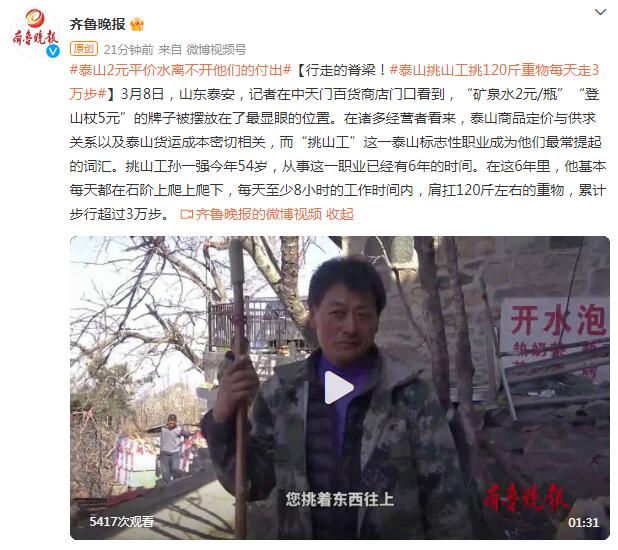Image resolution: width=618 pixels, height=550 pixels.
Task: Open the 齐鲁晚报 profile avatar
Action: coord(35,33)
